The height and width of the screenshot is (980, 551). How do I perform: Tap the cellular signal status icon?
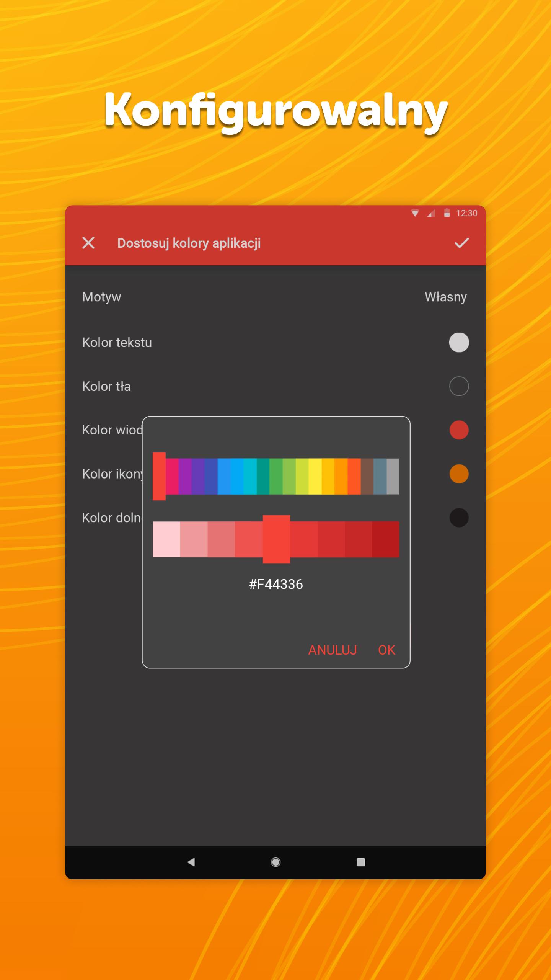coord(431,213)
